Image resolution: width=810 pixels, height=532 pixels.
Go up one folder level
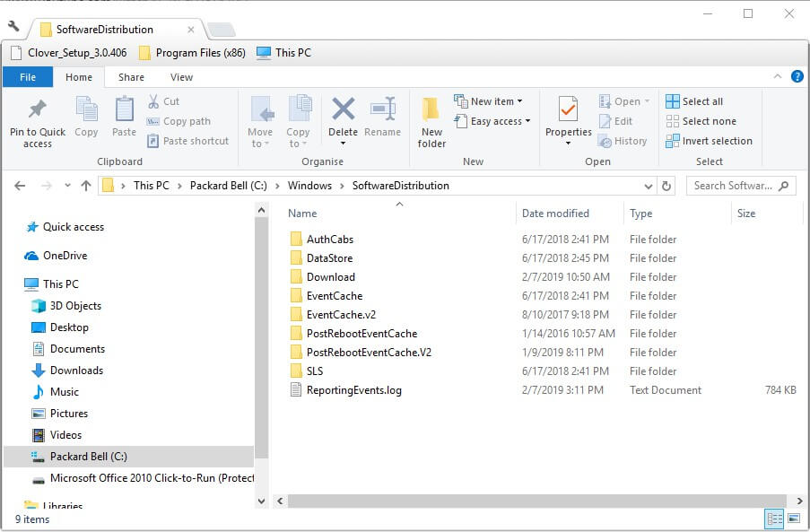[x=86, y=186]
